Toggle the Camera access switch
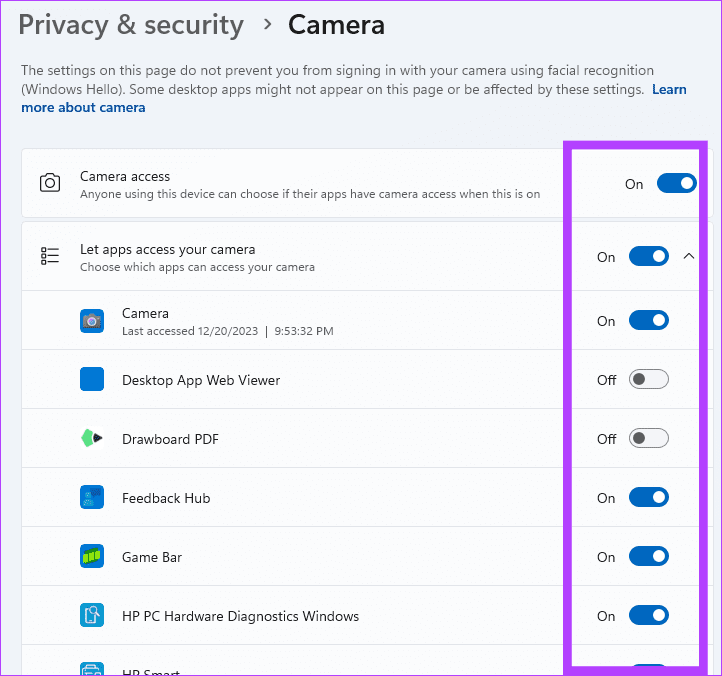The width and height of the screenshot is (722, 676). coord(676,183)
